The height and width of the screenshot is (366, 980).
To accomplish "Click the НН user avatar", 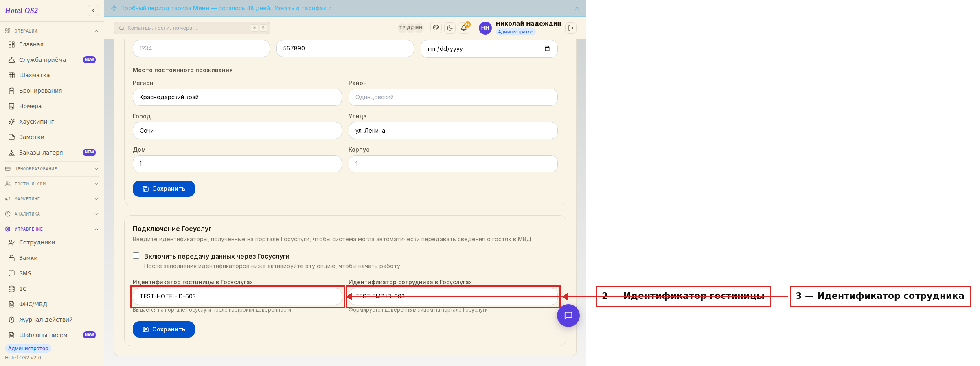I will (x=485, y=28).
